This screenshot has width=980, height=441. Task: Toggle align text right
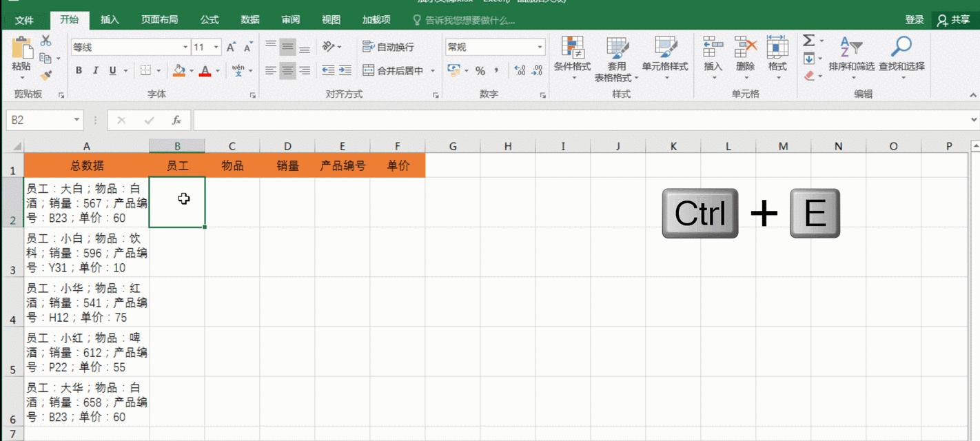tap(304, 70)
